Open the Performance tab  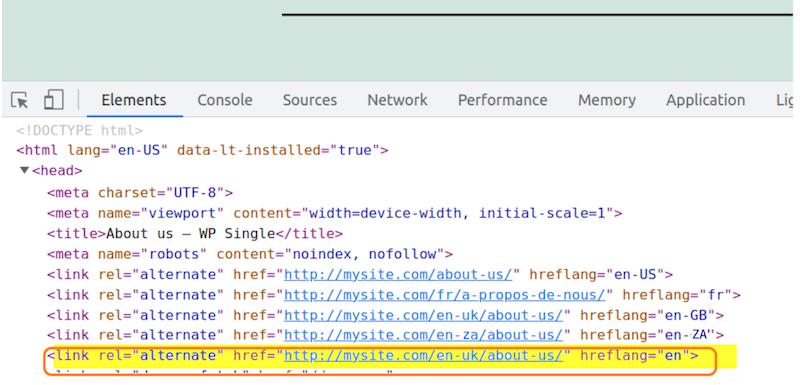pos(502,100)
